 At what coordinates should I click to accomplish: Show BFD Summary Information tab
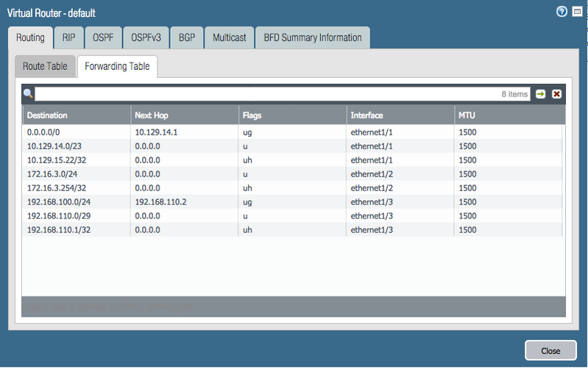[x=312, y=38]
